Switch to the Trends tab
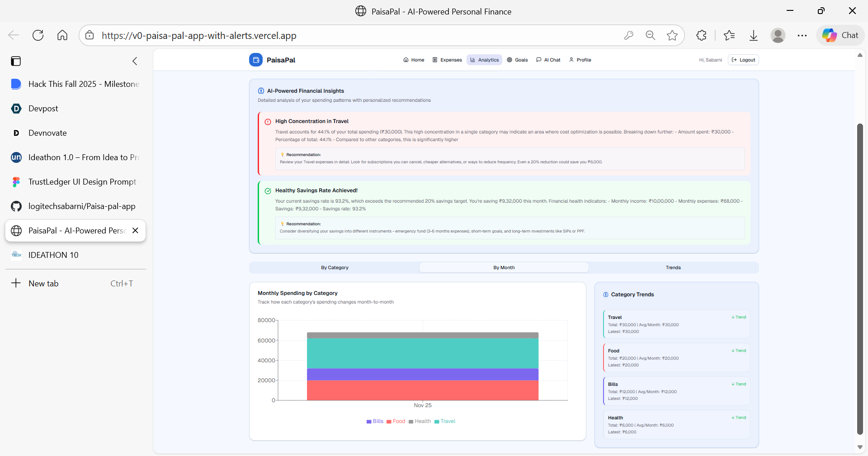This screenshot has height=456, width=868. 673,267
